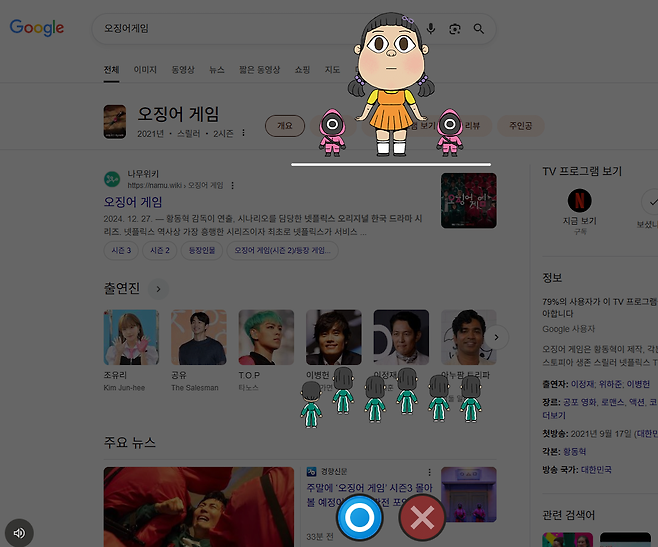Open the 지도 tab
Image resolution: width=658 pixels, height=547 pixels.
[332, 70]
